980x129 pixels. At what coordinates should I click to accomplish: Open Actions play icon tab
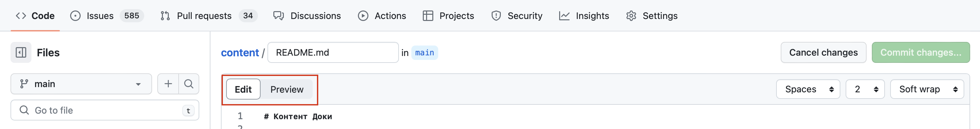(382, 16)
